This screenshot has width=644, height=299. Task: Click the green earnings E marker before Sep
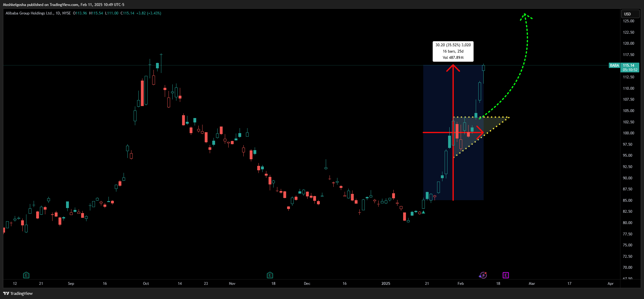coord(26,275)
